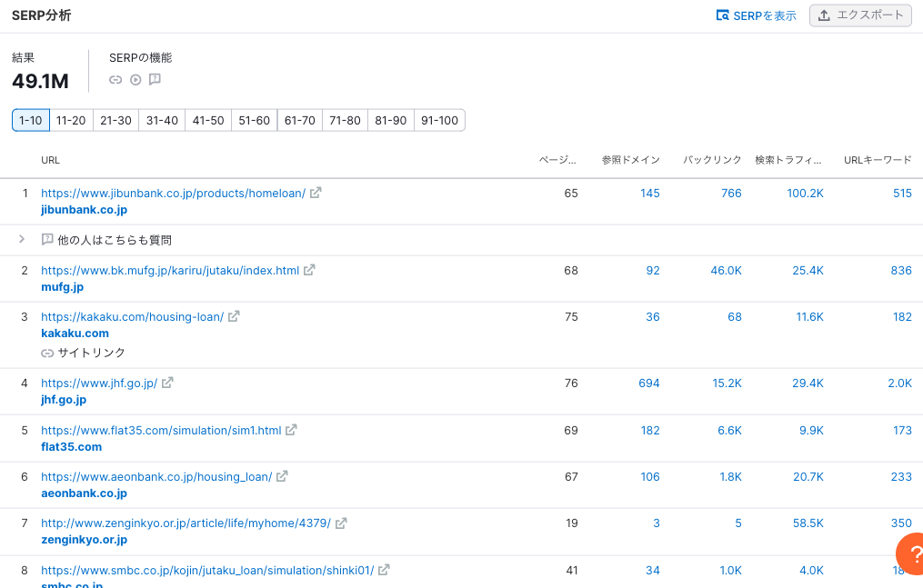Click the エクスポート button
The height and width of the screenshot is (588, 923).
coord(860,15)
